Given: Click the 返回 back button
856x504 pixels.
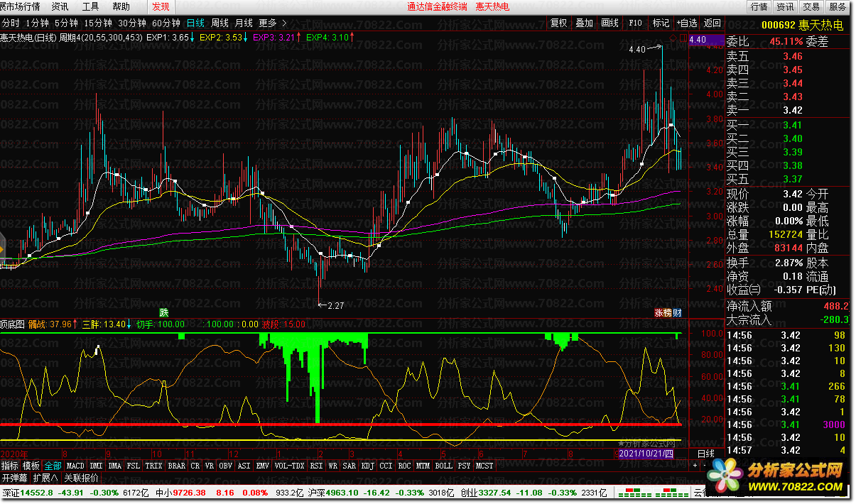Looking at the screenshot, I should coord(713,23).
